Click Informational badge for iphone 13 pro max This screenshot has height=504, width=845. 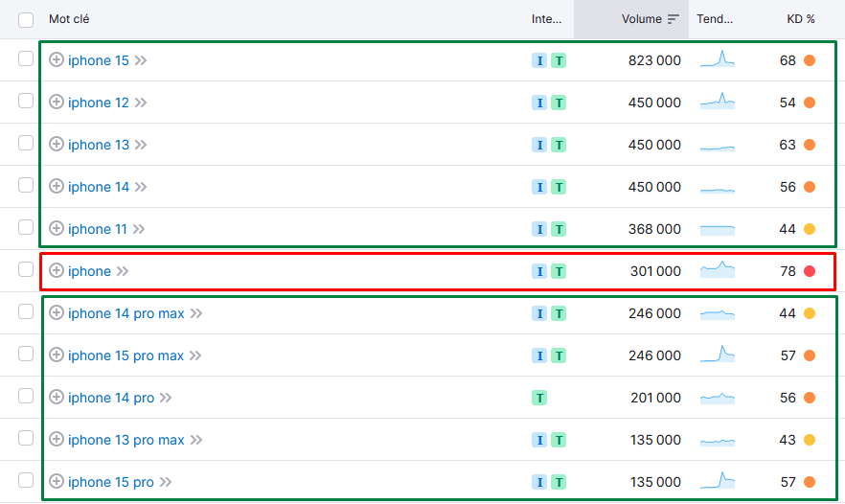(x=539, y=440)
